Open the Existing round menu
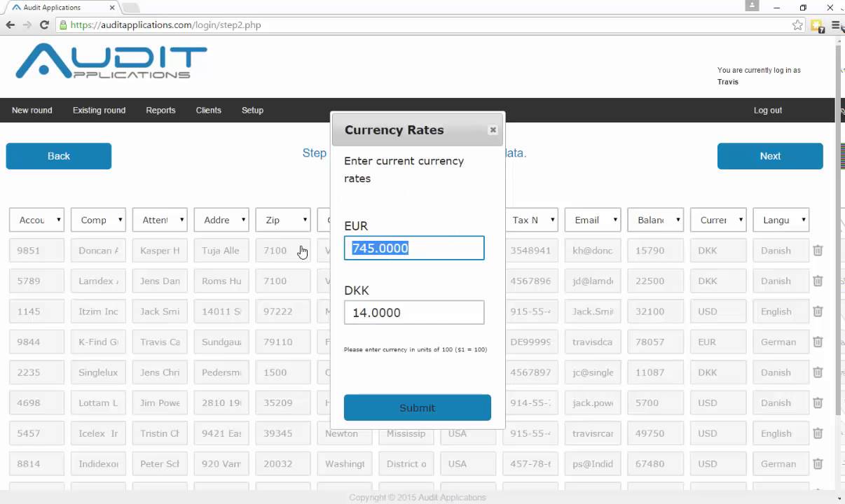845x504 pixels. 99,110
